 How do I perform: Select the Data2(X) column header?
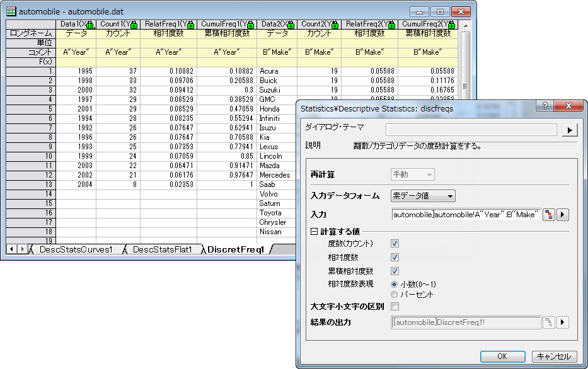point(277,24)
